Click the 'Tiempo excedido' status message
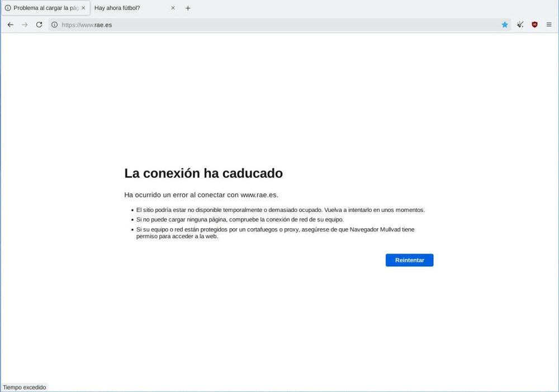The height and width of the screenshot is (392, 559). tap(24, 387)
